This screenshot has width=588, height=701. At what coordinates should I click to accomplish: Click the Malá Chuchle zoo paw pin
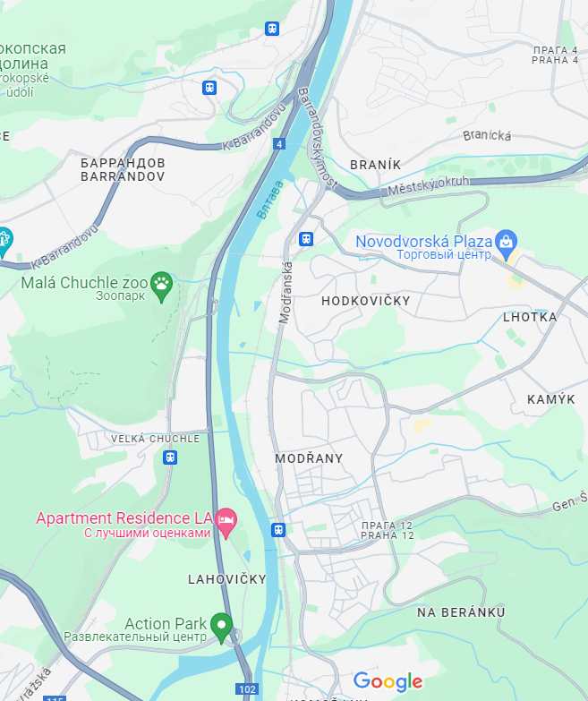point(162,286)
